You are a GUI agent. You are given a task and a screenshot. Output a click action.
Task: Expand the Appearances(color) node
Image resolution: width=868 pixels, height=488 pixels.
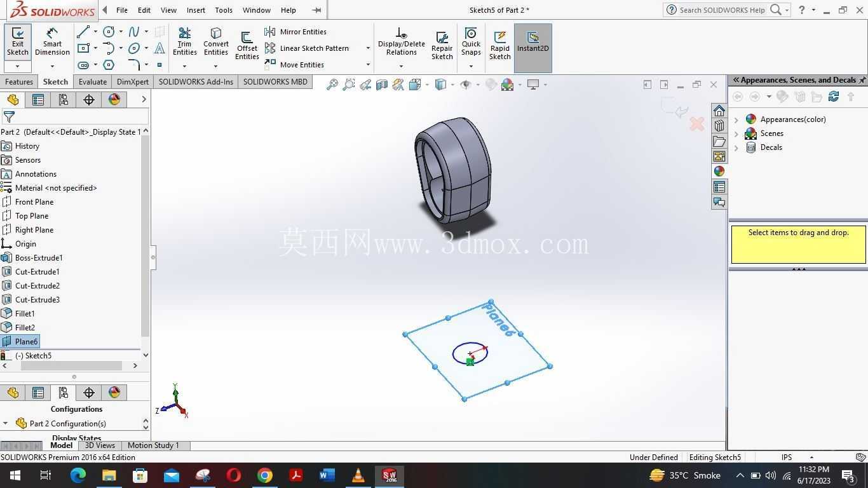pyautogui.click(x=736, y=119)
